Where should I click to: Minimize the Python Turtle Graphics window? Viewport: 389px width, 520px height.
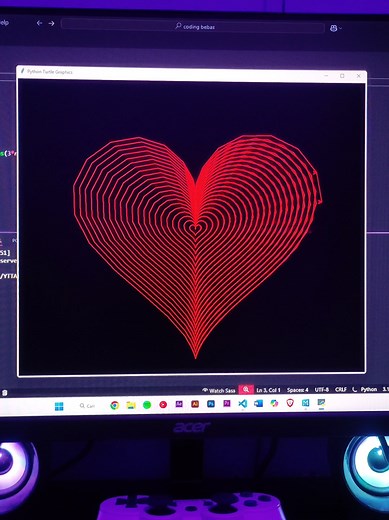tap(326, 76)
